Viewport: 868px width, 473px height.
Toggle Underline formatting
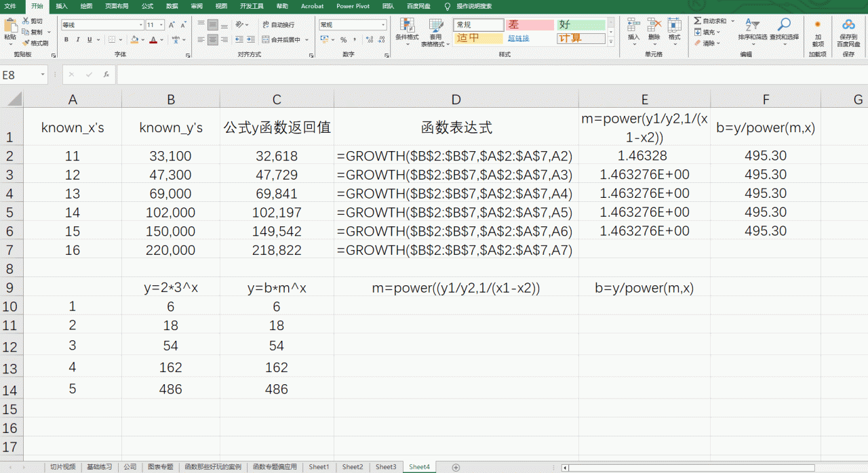(x=90, y=40)
